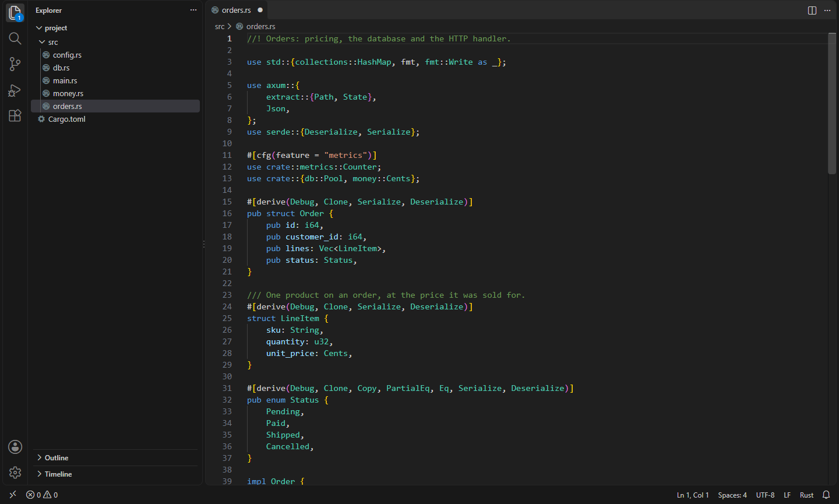Go to line via Ln 1, Col 1
The height and width of the screenshot is (504, 839).
point(693,495)
